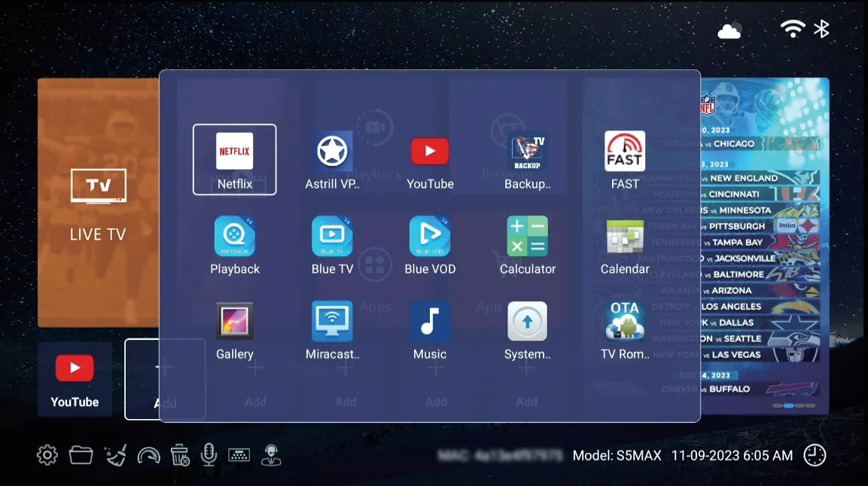Open the keyboard icon in bottom bar

click(x=239, y=456)
